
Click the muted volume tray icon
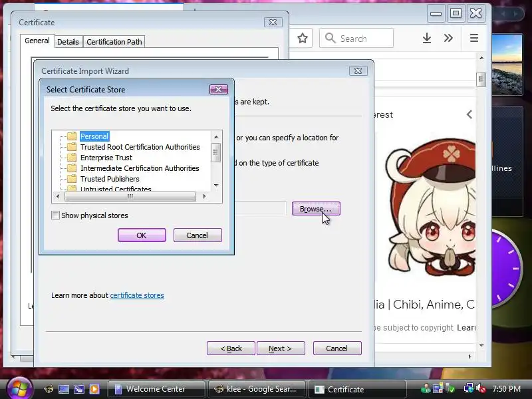[x=481, y=388]
